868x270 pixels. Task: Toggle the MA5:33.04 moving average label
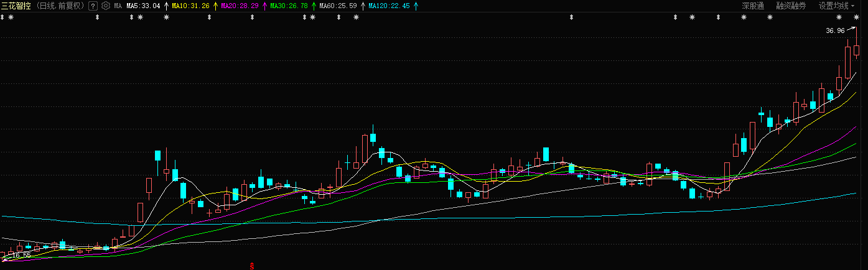coord(143,6)
